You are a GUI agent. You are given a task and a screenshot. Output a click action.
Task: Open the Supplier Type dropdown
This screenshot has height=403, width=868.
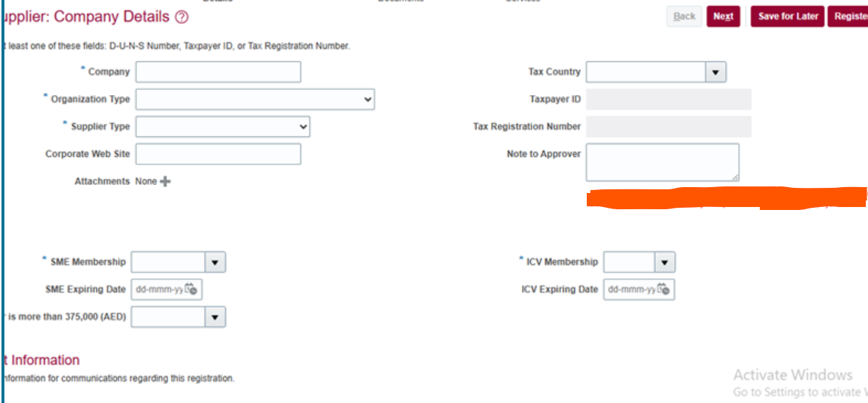coord(222,127)
